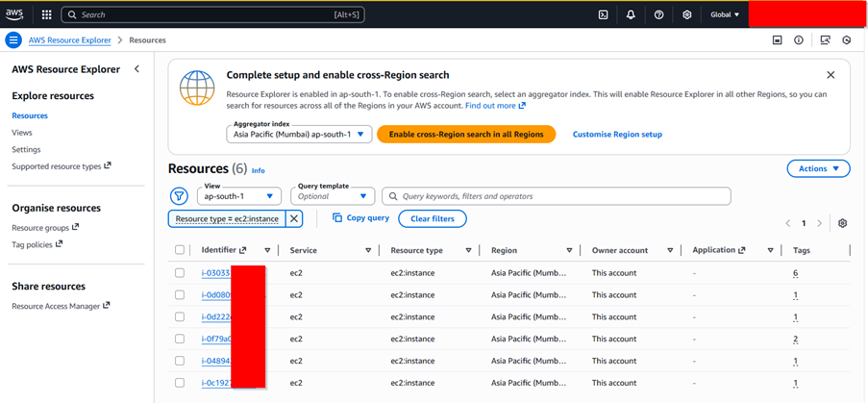Click tag count 2 for i-0f79a

coord(796,339)
